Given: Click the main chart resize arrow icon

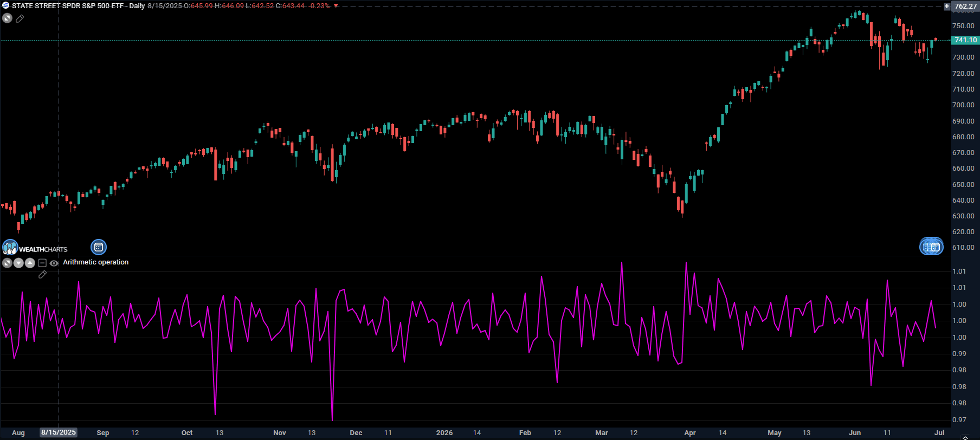Looking at the screenshot, I should click(7, 18).
